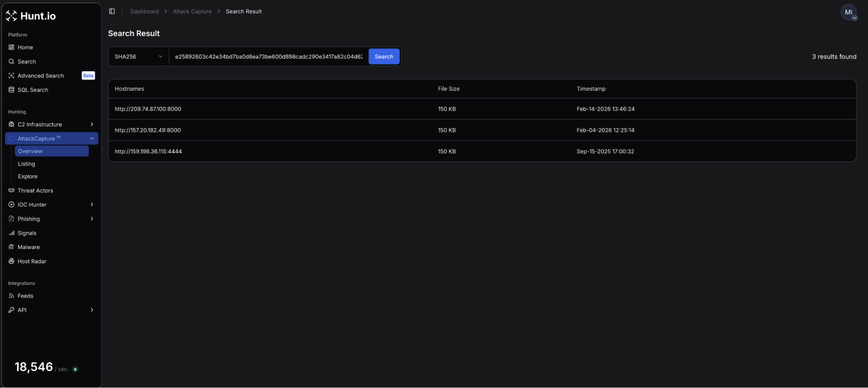
Task: Expand the C2 Infrastructure submenu
Action: coord(92,125)
